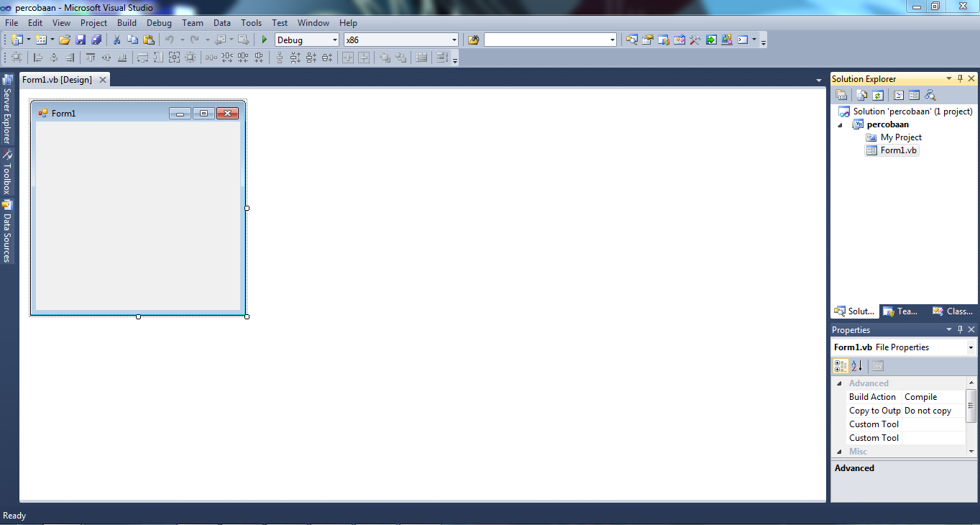Open the Debug menu
The width and height of the screenshot is (980, 525).
point(158,22)
